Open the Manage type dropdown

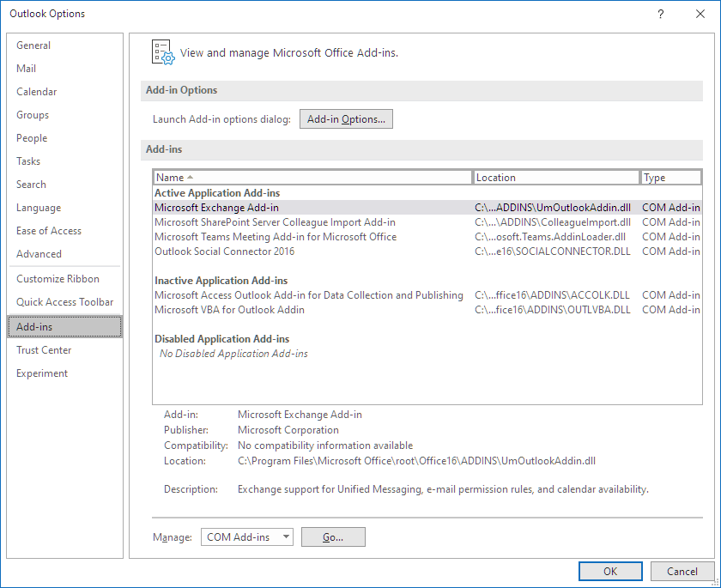click(246, 536)
